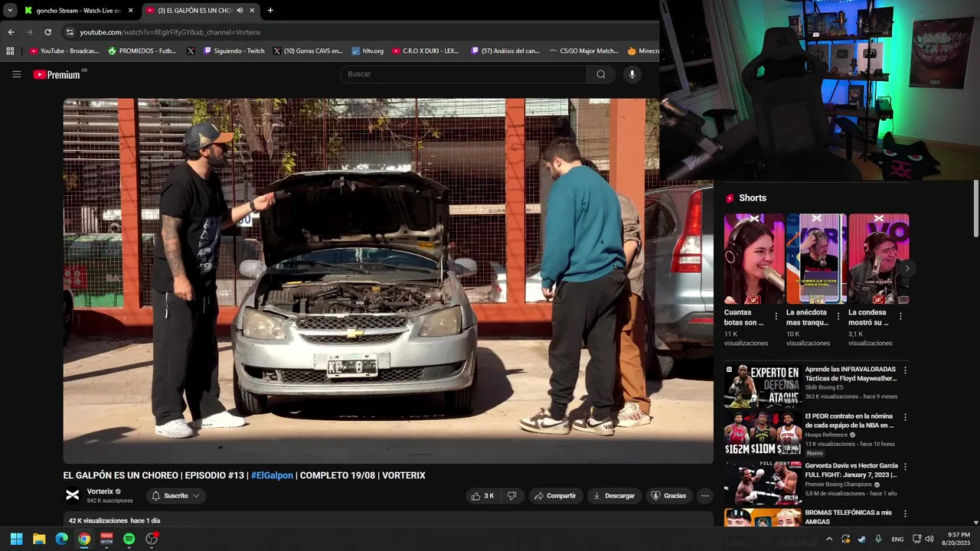Close the goncho Stream tab
This screenshot has width=980, height=551.
(x=130, y=11)
